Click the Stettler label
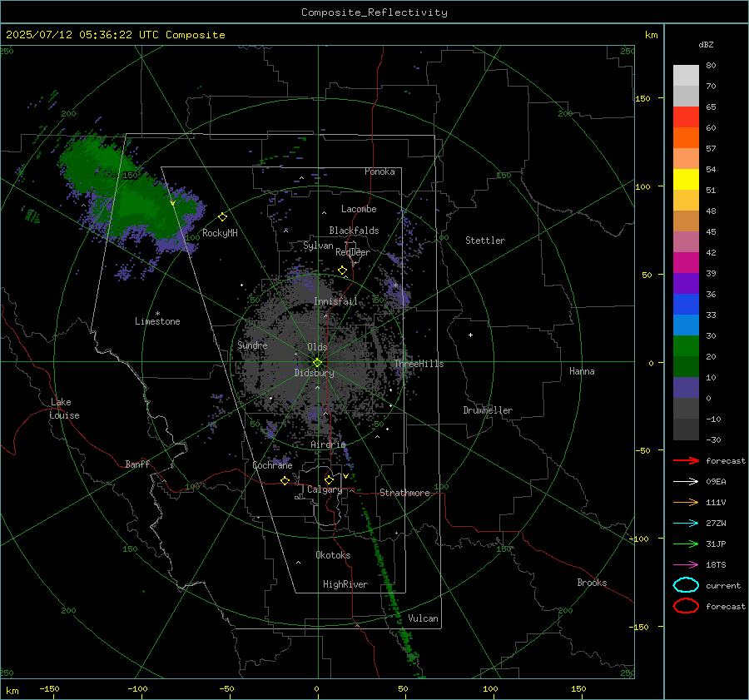 tap(485, 241)
